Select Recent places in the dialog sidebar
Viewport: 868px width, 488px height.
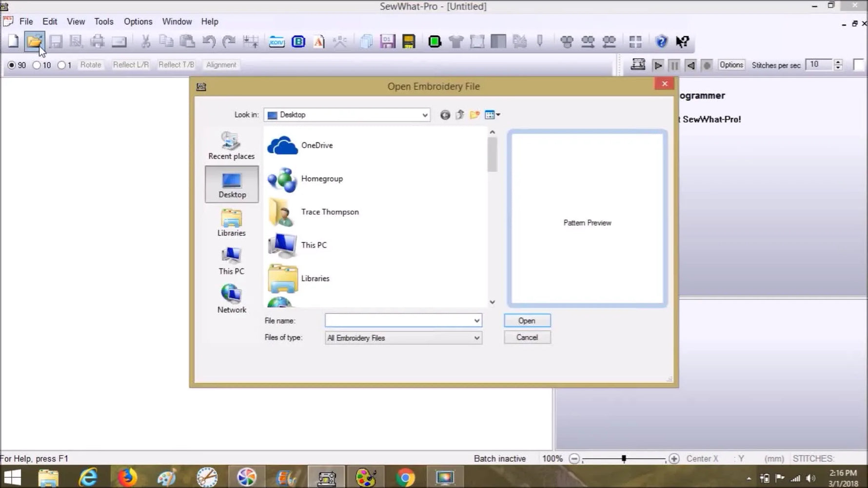coord(232,146)
